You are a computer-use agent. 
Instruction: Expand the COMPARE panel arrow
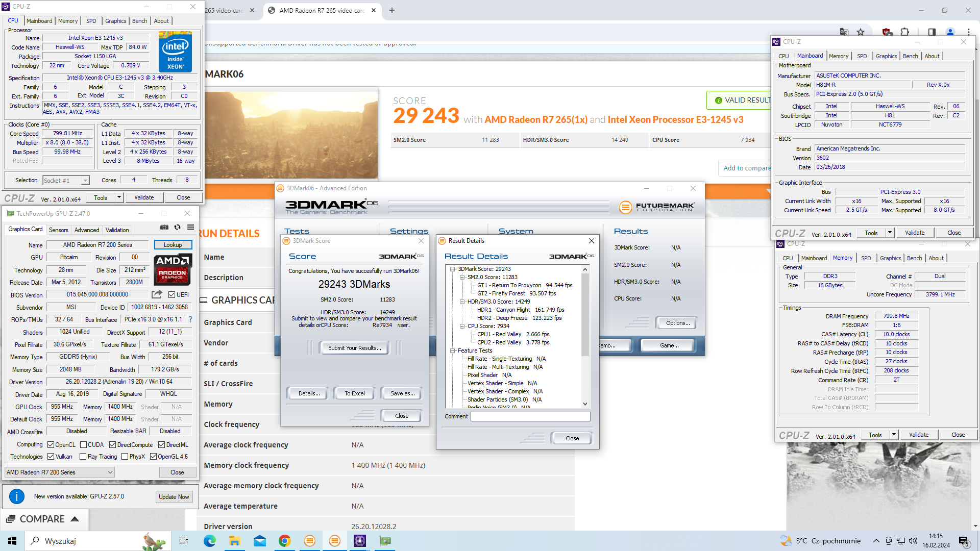coord(75,519)
